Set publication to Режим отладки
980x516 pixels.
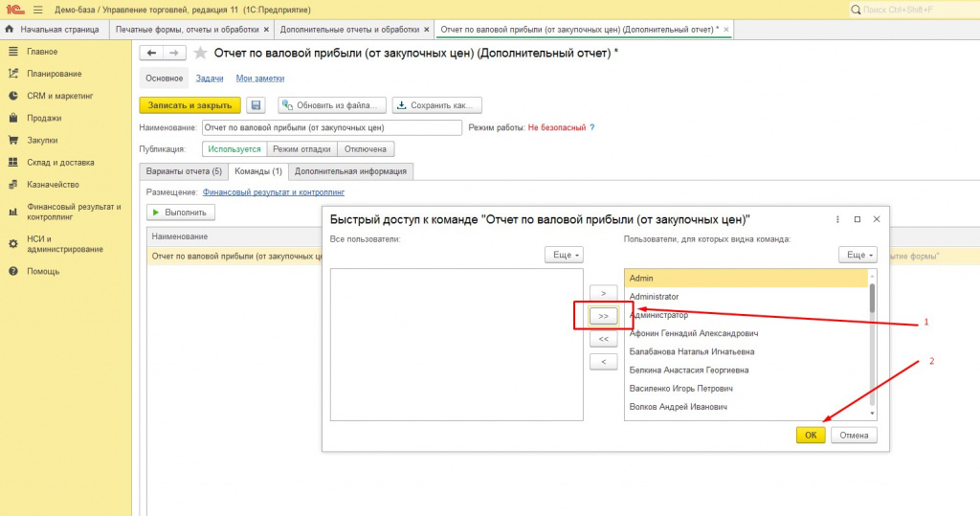301,149
